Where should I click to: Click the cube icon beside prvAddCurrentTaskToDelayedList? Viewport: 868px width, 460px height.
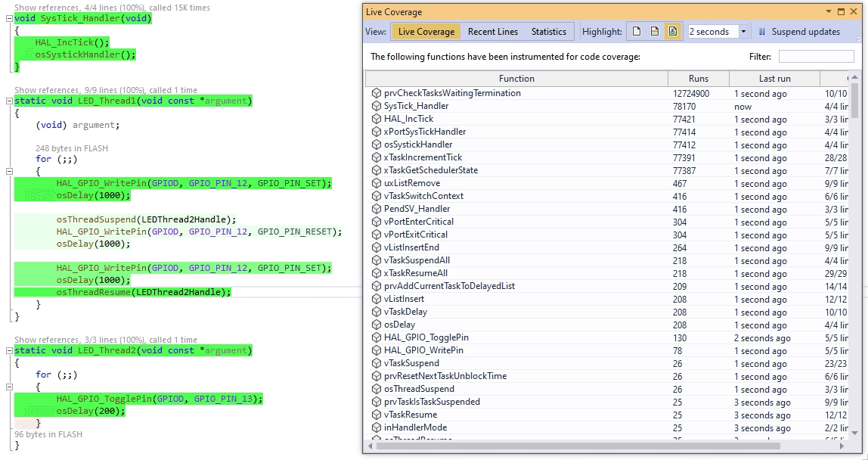pyautogui.click(x=377, y=286)
